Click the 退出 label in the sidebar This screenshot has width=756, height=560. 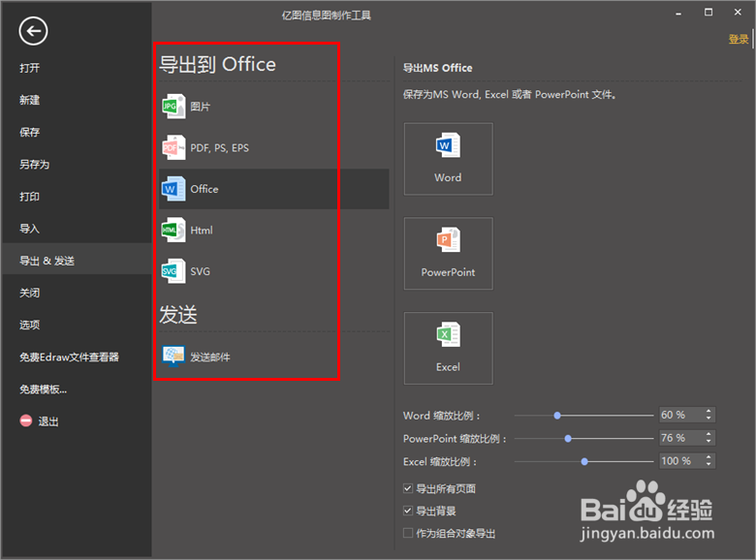(48, 421)
